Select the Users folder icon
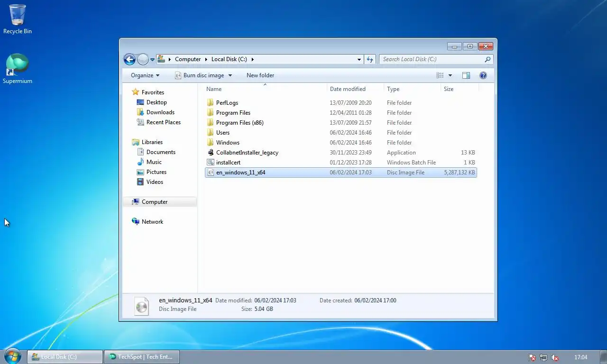This screenshot has height=364, width=607. point(211,133)
